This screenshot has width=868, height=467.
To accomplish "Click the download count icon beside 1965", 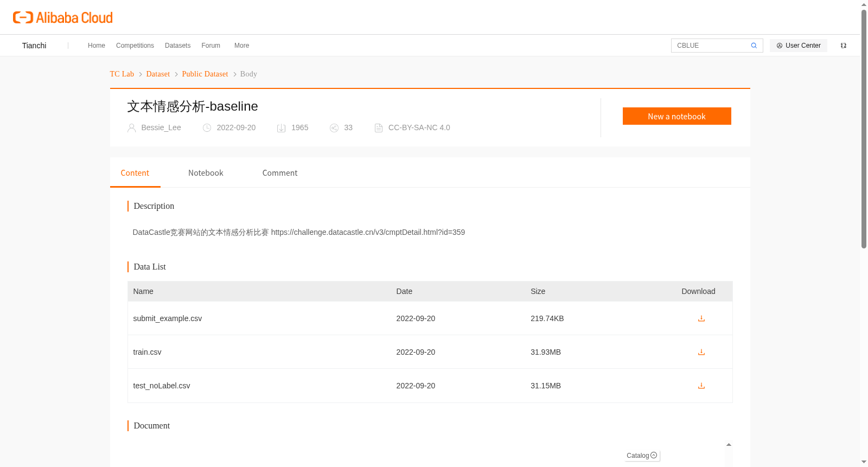I will [281, 128].
